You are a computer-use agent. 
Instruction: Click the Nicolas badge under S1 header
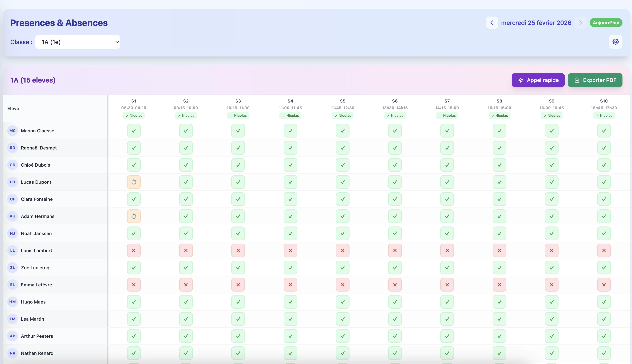134,115
